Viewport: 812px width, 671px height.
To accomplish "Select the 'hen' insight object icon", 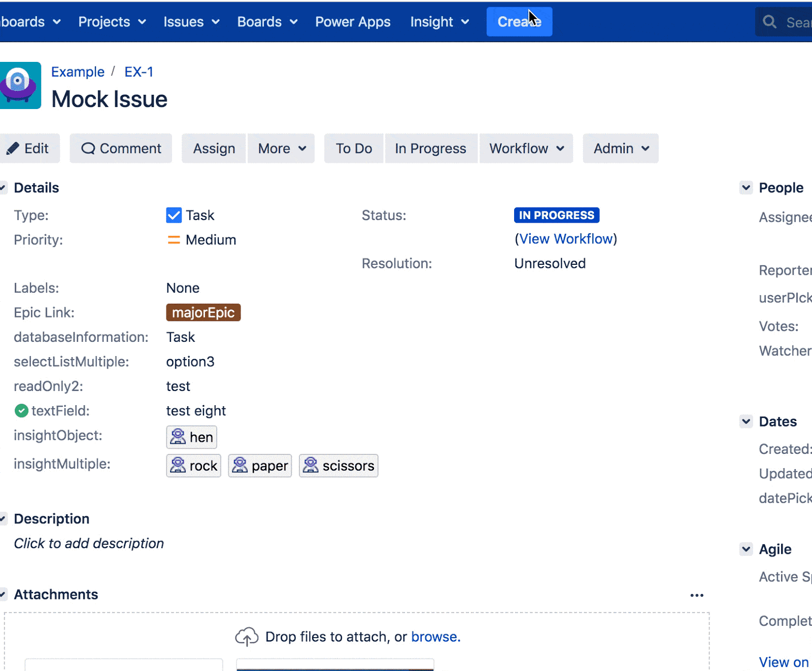I will click(178, 437).
